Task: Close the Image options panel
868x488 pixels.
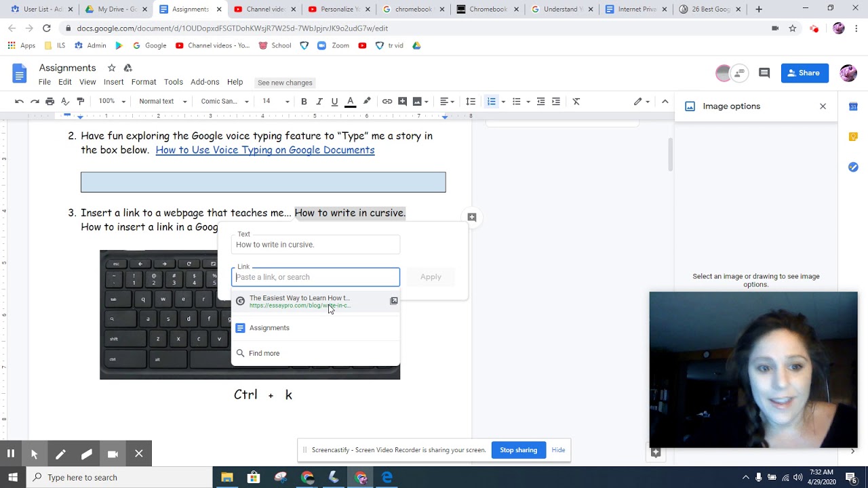Action: [x=823, y=106]
